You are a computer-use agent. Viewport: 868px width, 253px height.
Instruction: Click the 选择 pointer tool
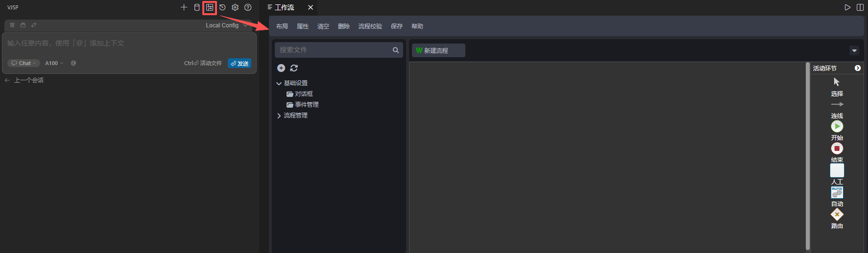coord(837,82)
